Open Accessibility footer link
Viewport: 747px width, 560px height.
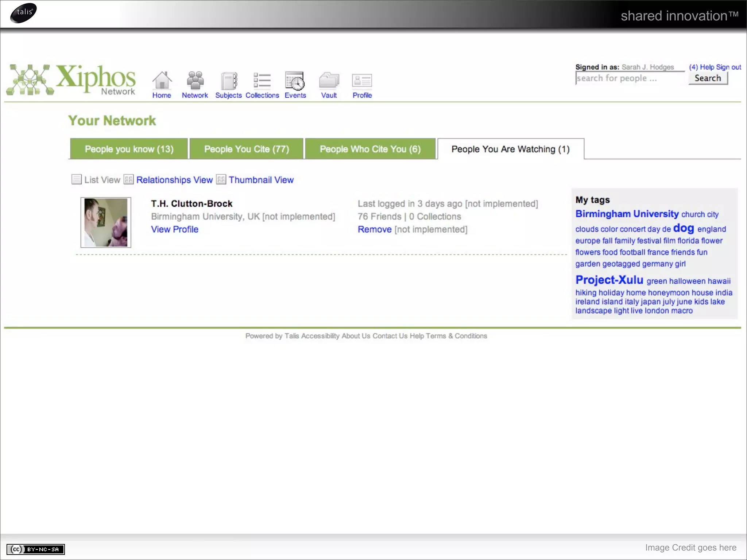[320, 336]
